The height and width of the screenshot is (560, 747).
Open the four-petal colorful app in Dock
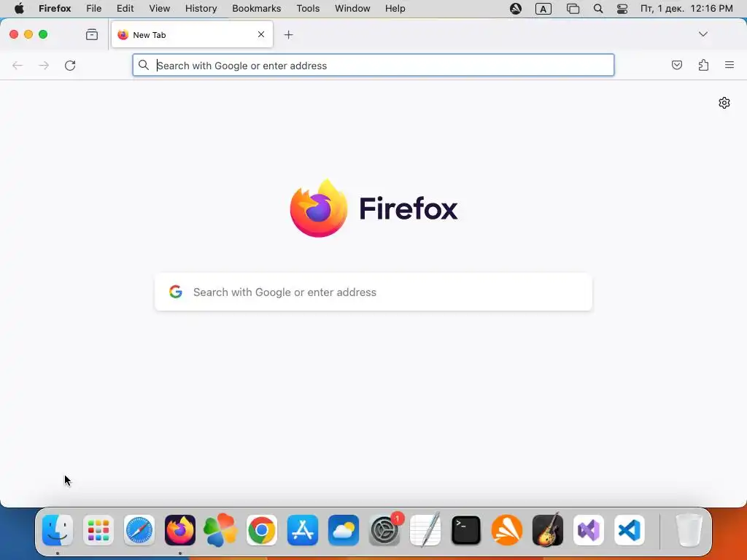pos(220,530)
